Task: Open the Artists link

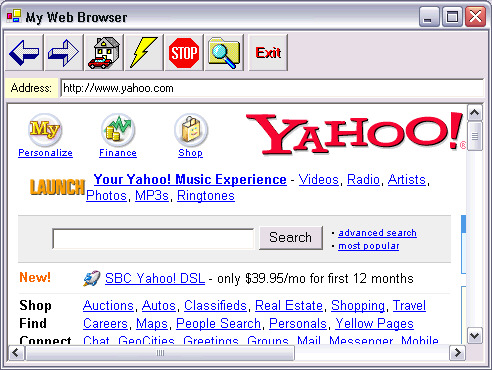Action: [x=407, y=179]
